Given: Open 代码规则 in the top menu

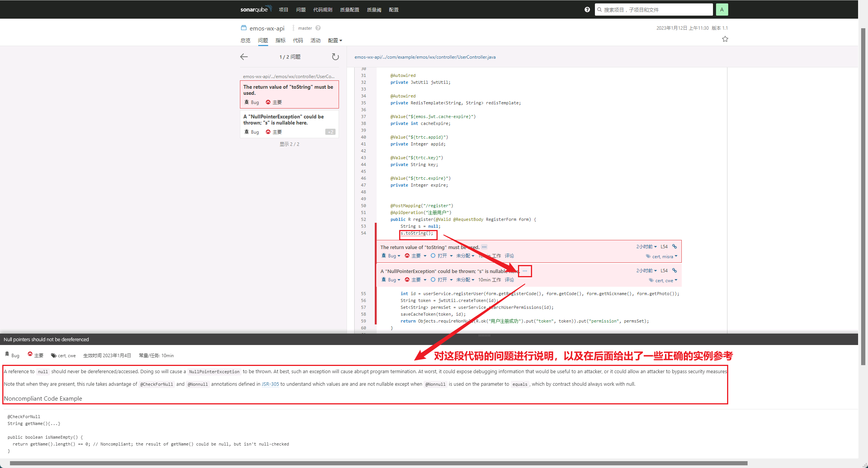Looking at the screenshot, I should click(x=323, y=10).
